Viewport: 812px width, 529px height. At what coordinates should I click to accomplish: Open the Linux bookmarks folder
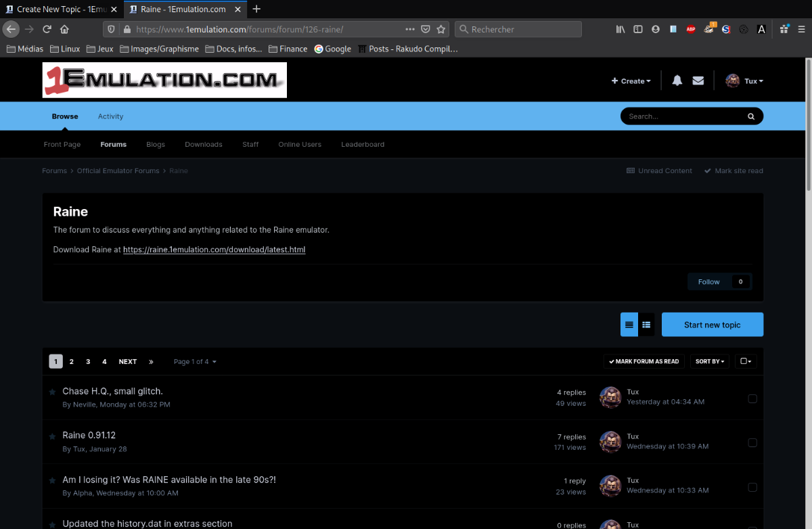[x=65, y=49]
